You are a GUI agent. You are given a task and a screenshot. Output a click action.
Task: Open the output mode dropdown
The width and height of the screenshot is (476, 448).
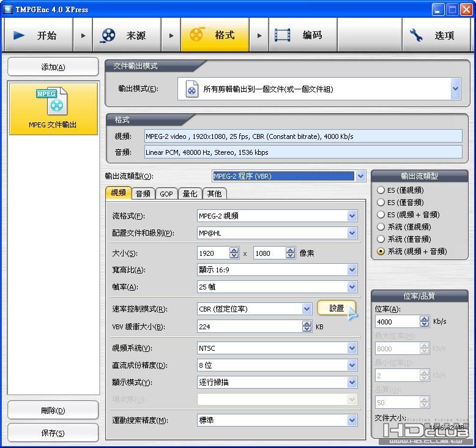455,89
